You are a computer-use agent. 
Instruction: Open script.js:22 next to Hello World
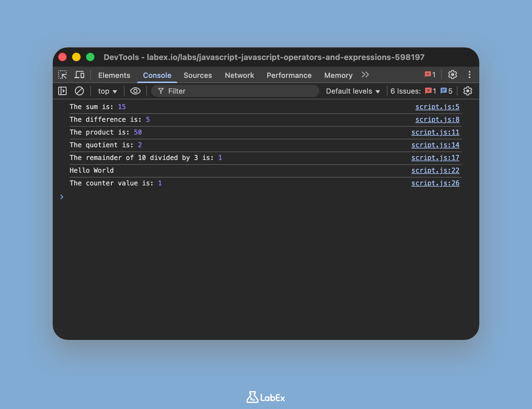[435, 170]
